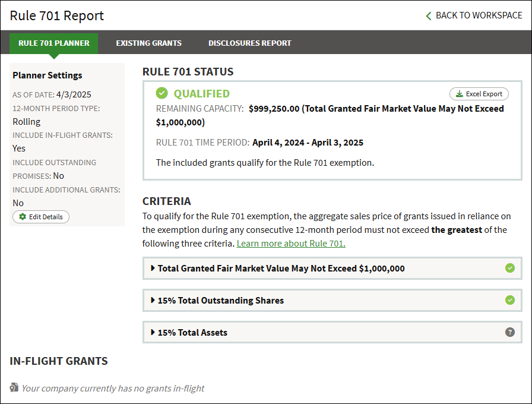Click the QUALIFIED status text
This screenshot has height=404, width=532.
pyautogui.click(x=201, y=93)
